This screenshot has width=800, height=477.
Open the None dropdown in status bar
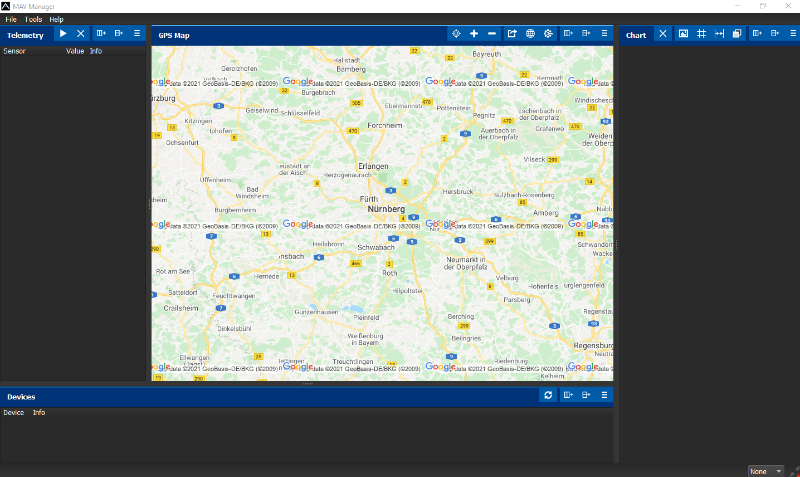[765, 471]
